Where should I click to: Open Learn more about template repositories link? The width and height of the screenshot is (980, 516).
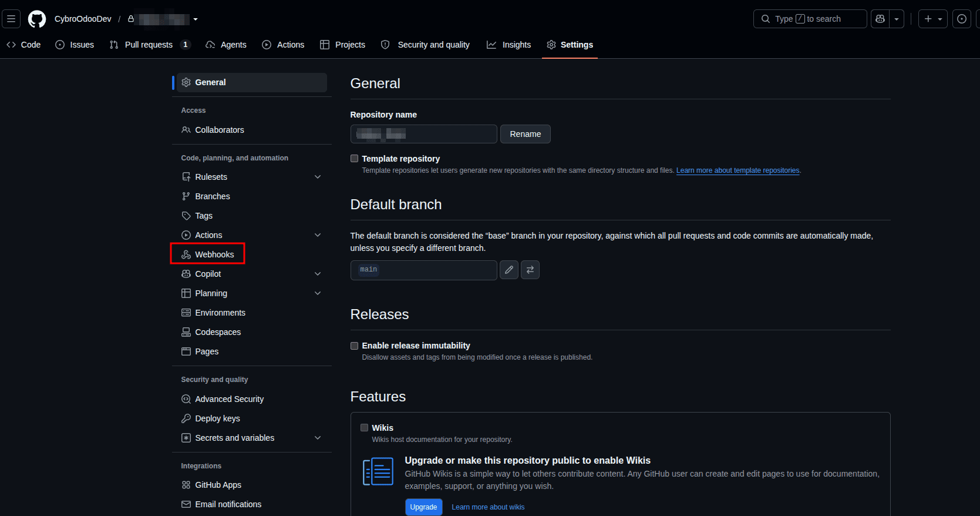[x=738, y=170]
